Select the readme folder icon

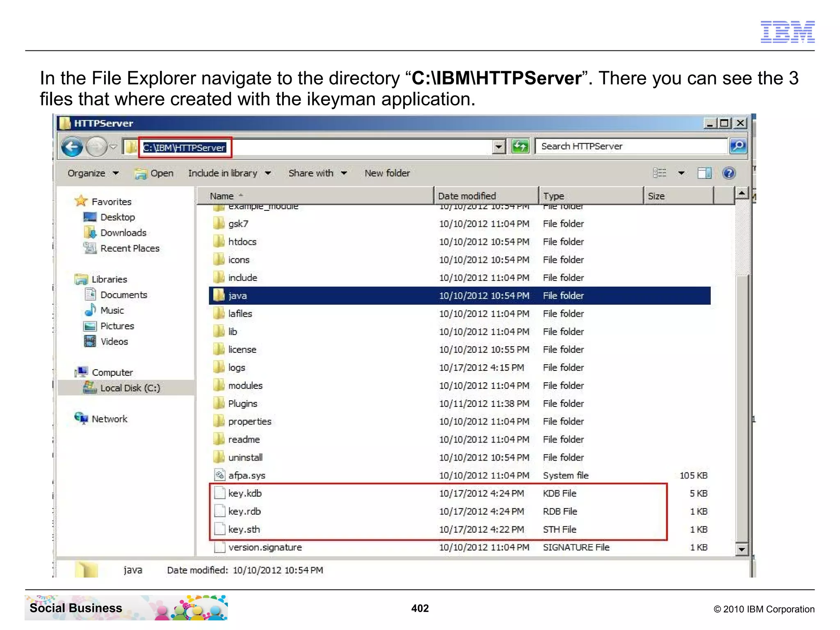(x=219, y=439)
